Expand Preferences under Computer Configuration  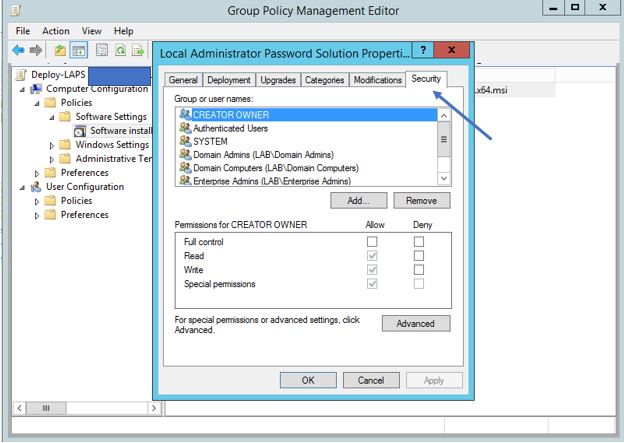click(x=37, y=174)
